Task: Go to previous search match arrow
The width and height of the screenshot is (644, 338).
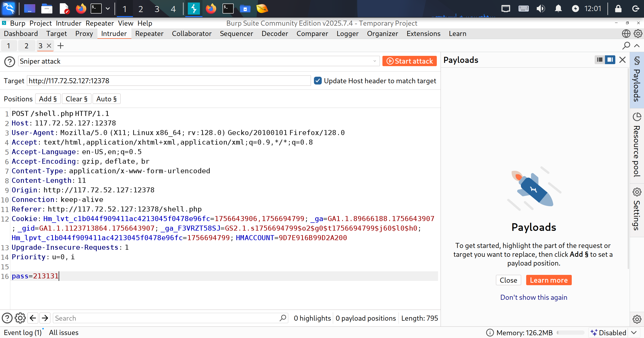Action: click(33, 318)
